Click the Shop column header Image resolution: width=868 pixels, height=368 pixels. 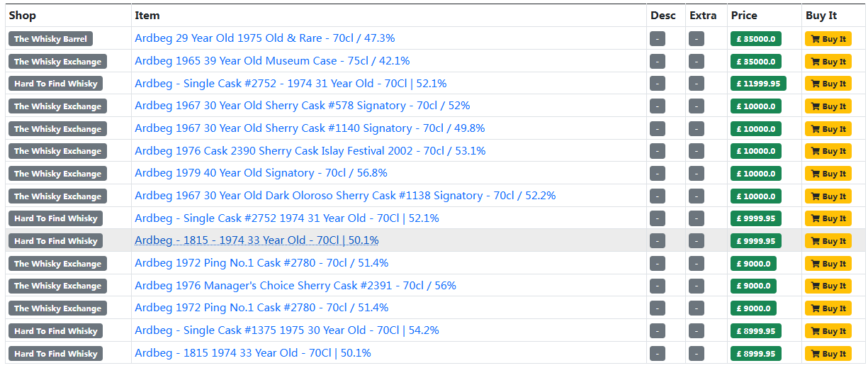point(23,15)
